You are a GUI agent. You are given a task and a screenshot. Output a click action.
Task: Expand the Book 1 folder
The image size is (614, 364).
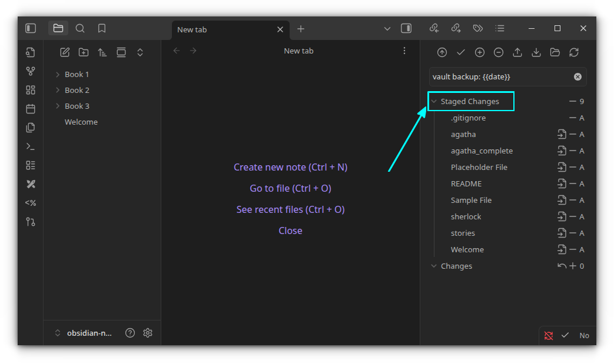[x=58, y=75]
